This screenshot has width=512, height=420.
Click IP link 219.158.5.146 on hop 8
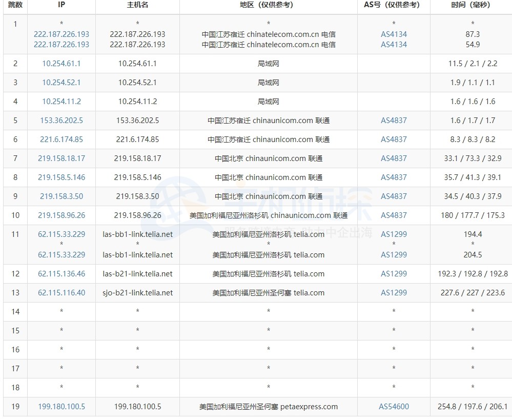(61, 177)
